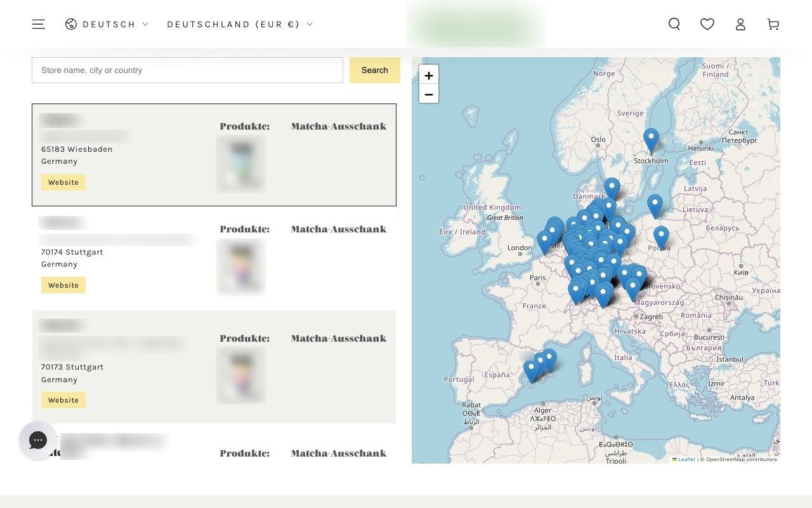Open Website for the 70173 Stuttgart store
812x508 pixels.
click(63, 400)
